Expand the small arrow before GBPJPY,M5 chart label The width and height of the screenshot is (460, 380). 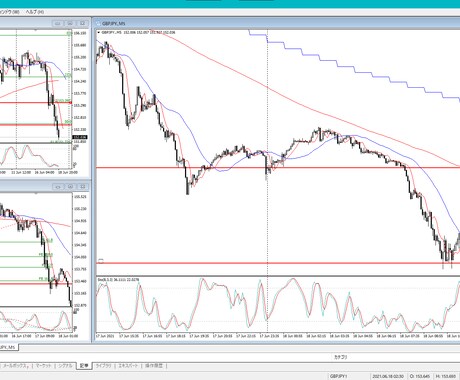(x=99, y=32)
